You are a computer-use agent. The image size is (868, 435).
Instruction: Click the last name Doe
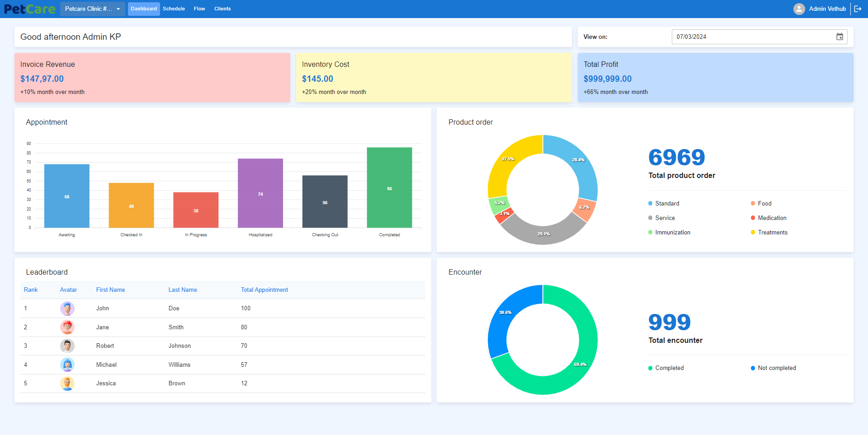pyautogui.click(x=174, y=309)
